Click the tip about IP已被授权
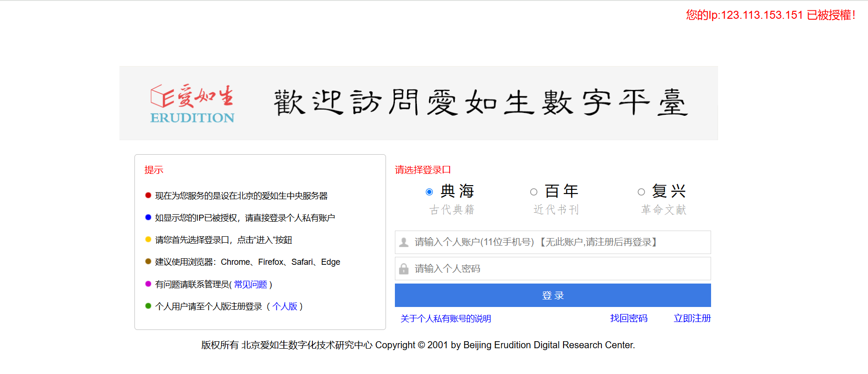This screenshot has width=868, height=374. point(245,218)
